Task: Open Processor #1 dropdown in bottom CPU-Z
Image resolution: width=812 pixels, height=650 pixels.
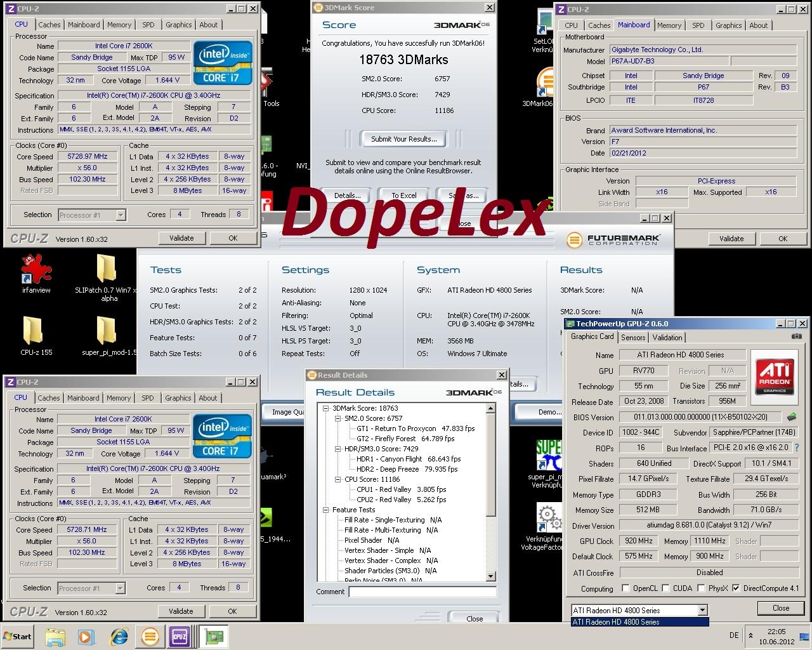Action: (120, 588)
